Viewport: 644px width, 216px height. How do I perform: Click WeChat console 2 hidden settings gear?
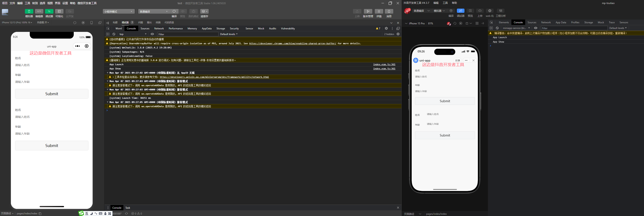click(398, 34)
